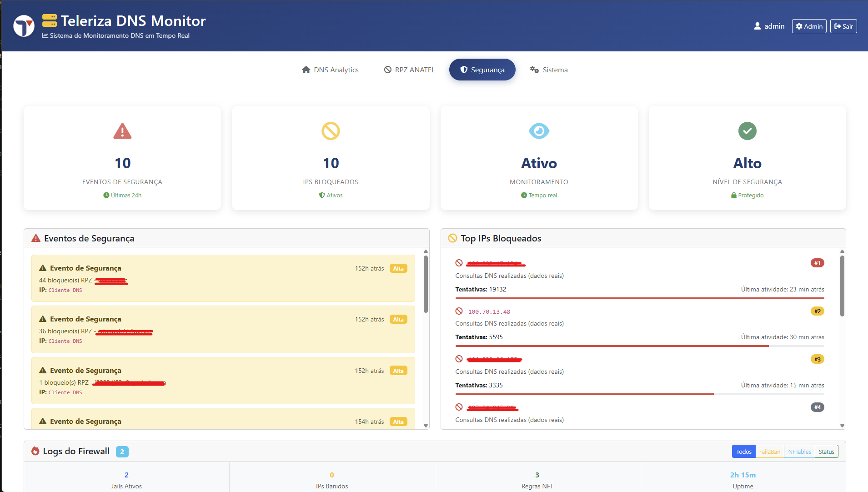The height and width of the screenshot is (492, 868).
Task: Click the flame icon next to Logs do Firewall
Action: point(35,451)
